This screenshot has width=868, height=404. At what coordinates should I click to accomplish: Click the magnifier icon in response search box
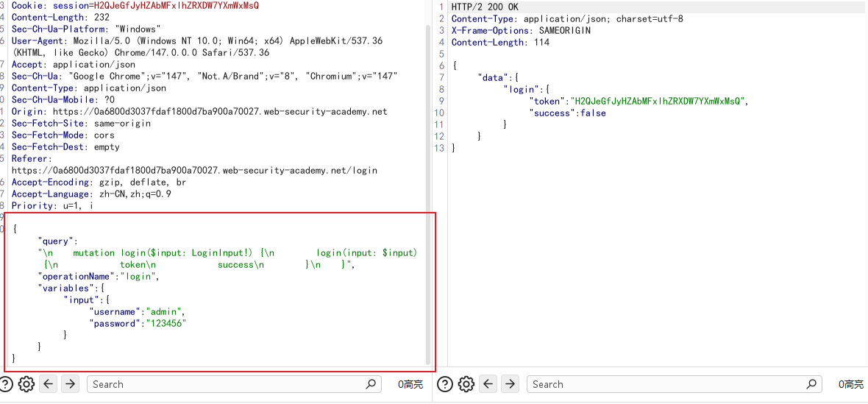pos(811,384)
